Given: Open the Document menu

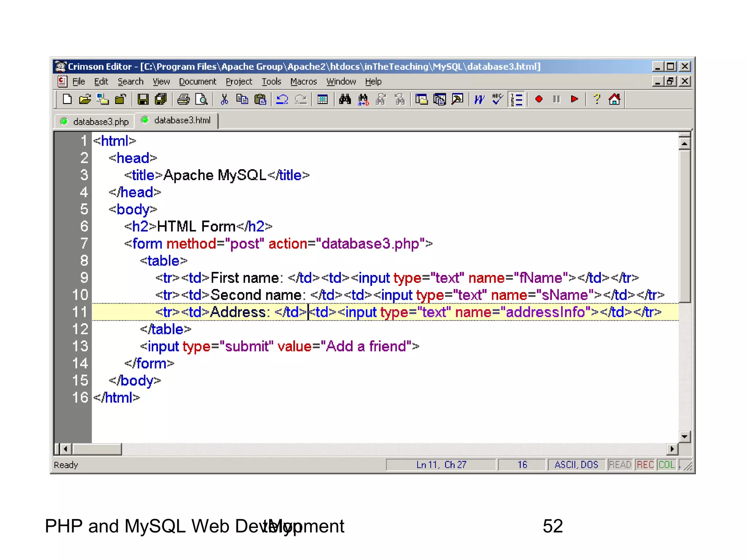Looking at the screenshot, I should point(197,81).
